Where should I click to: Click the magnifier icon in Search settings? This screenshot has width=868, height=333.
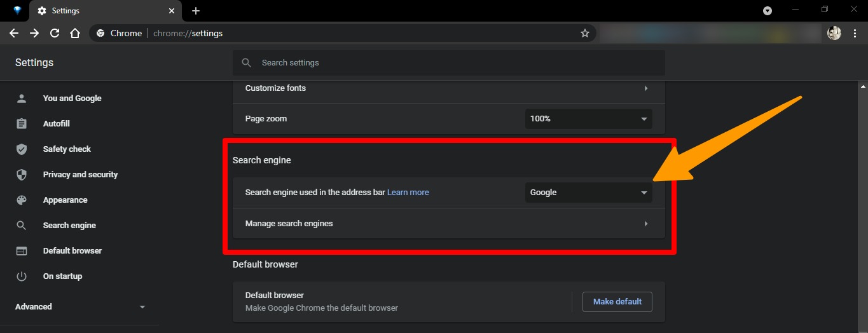246,63
